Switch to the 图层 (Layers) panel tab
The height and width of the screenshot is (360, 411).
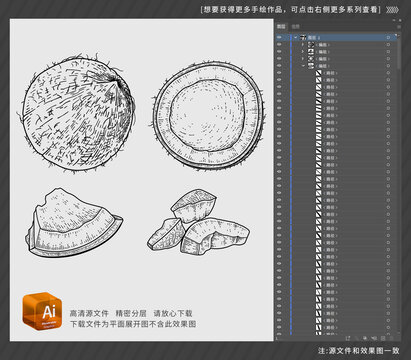(x=282, y=26)
